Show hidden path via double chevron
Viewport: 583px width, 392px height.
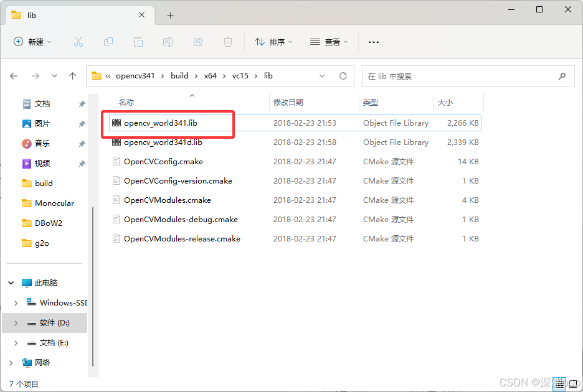point(108,76)
